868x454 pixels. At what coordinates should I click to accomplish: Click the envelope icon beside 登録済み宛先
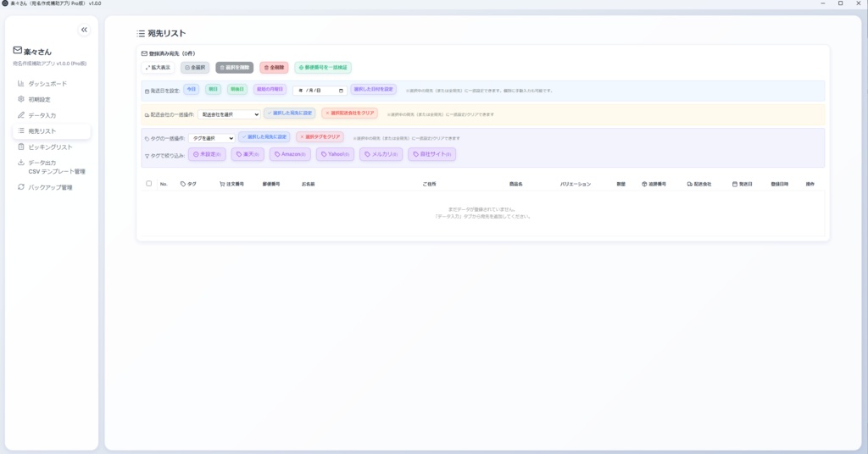[144, 53]
